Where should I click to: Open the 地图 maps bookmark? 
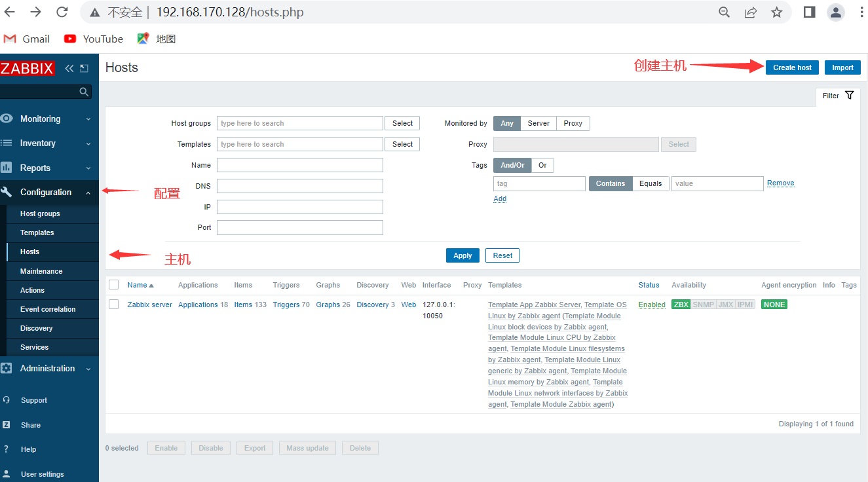[157, 39]
